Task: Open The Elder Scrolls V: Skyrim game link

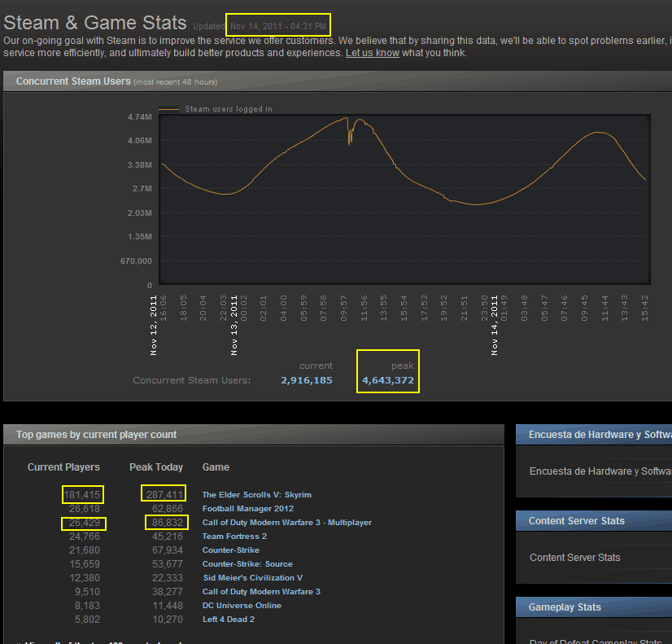Action: click(257, 495)
